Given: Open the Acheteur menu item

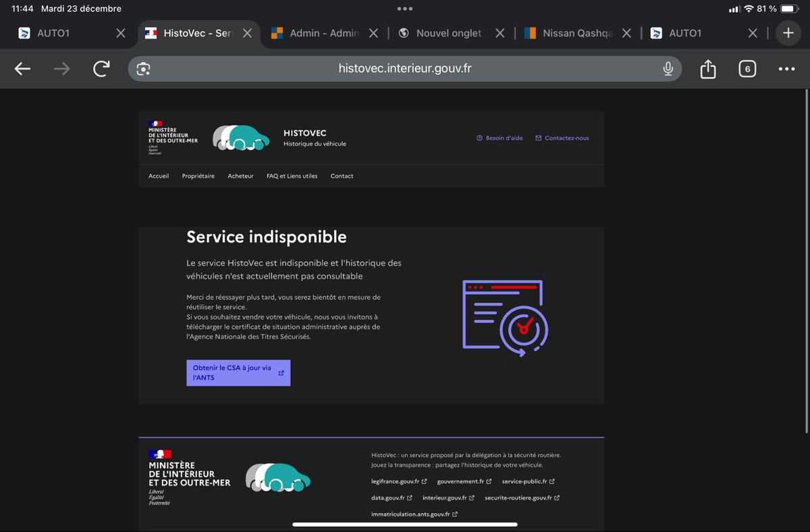Looking at the screenshot, I should tap(240, 176).
